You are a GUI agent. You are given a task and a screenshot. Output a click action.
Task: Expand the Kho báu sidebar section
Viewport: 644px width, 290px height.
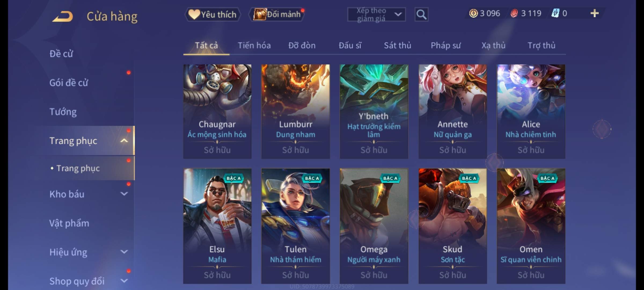click(x=124, y=194)
